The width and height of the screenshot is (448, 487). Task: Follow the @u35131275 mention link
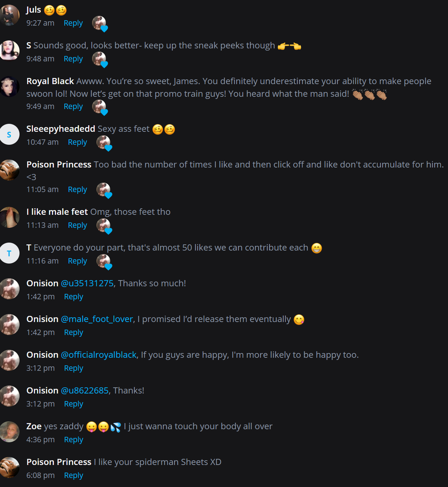87,283
